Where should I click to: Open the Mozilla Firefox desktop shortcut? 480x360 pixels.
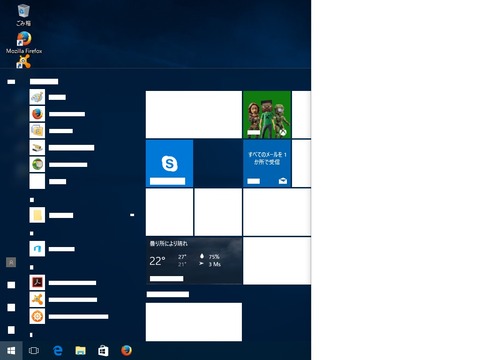[24, 42]
